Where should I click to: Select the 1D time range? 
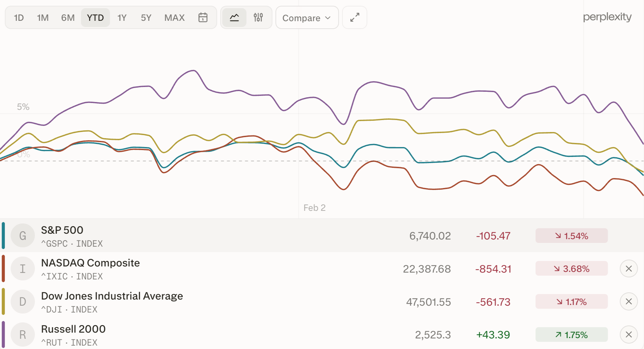19,17
